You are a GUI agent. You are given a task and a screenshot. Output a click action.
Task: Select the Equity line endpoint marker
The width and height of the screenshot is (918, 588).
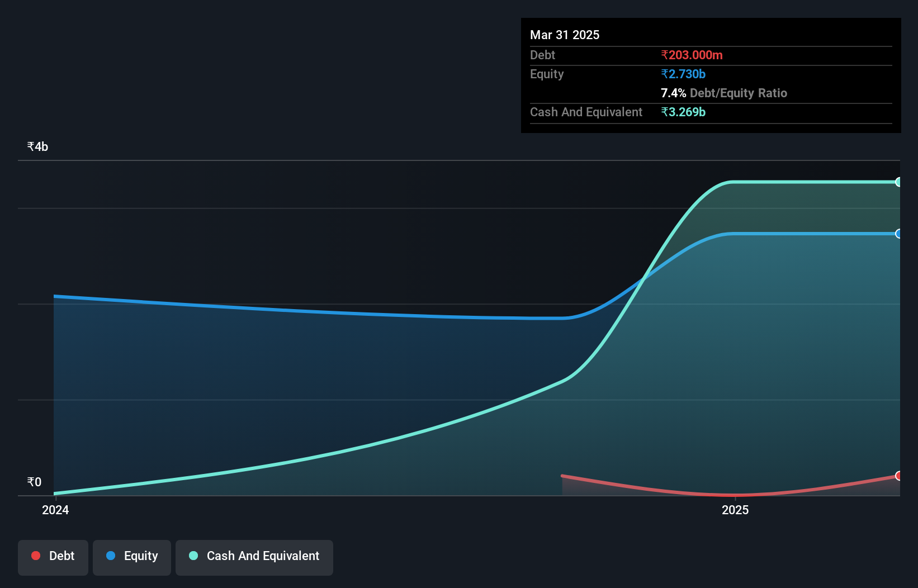[x=899, y=234]
